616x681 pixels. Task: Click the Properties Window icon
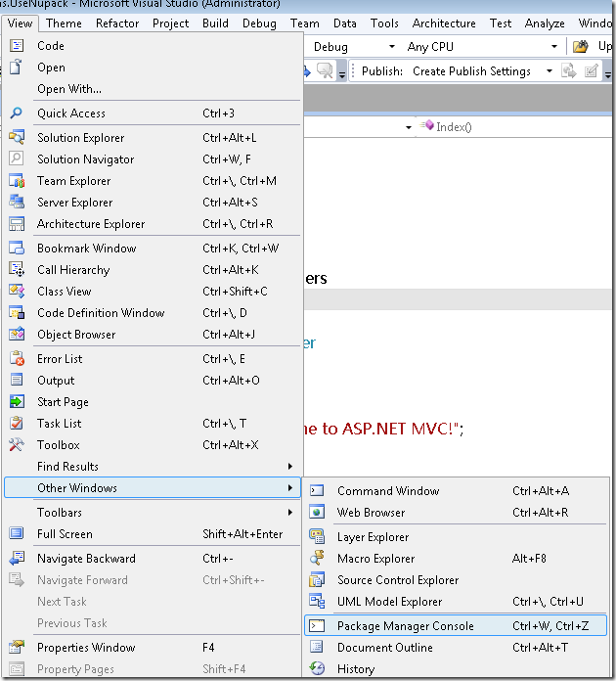(x=17, y=647)
